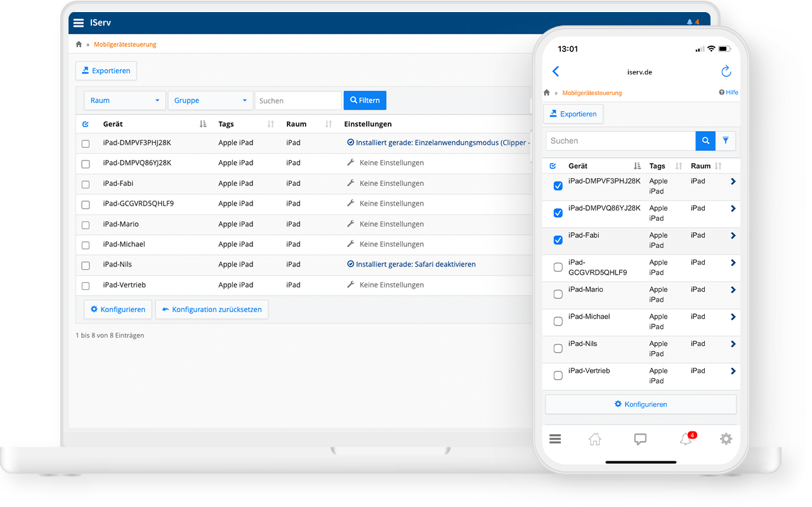Open the Hilfe link on phone
Screen dimensions: 812x507
tap(729, 93)
